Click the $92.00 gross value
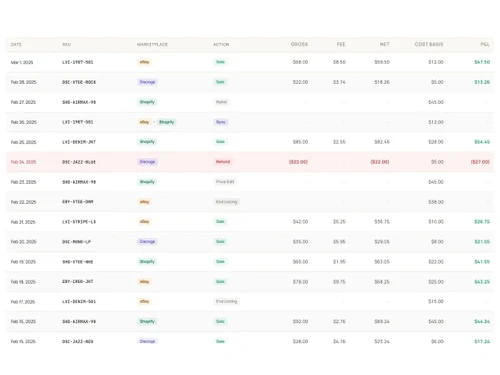 300,321
